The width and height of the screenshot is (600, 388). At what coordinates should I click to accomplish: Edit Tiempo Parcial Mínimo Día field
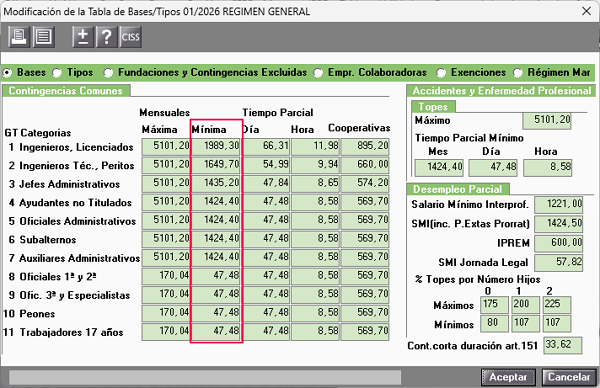(493, 168)
